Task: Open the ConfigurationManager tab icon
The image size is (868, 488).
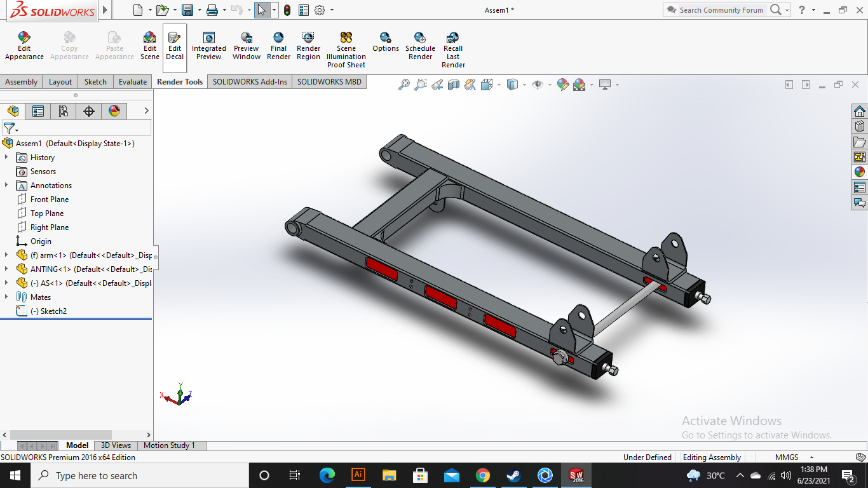Action: (64, 111)
